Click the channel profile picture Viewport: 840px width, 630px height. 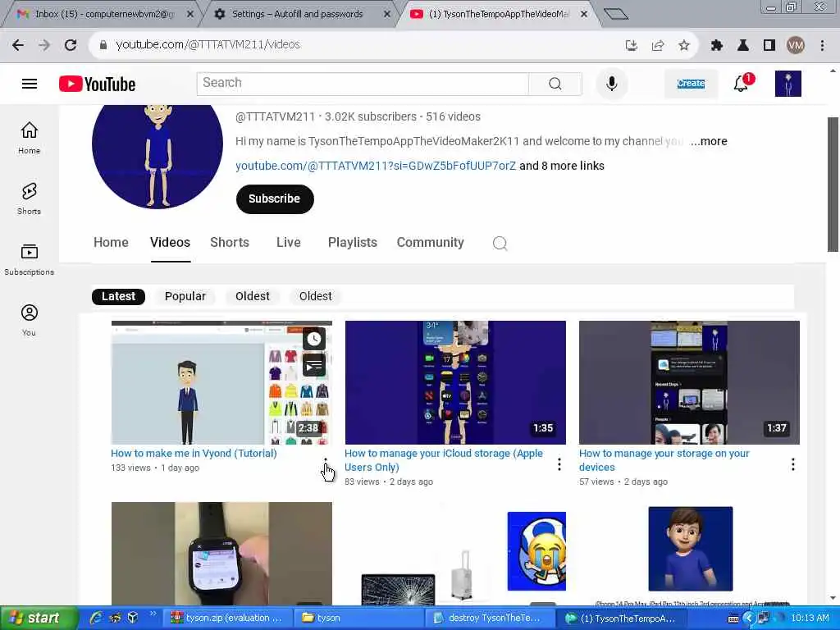pos(157,156)
